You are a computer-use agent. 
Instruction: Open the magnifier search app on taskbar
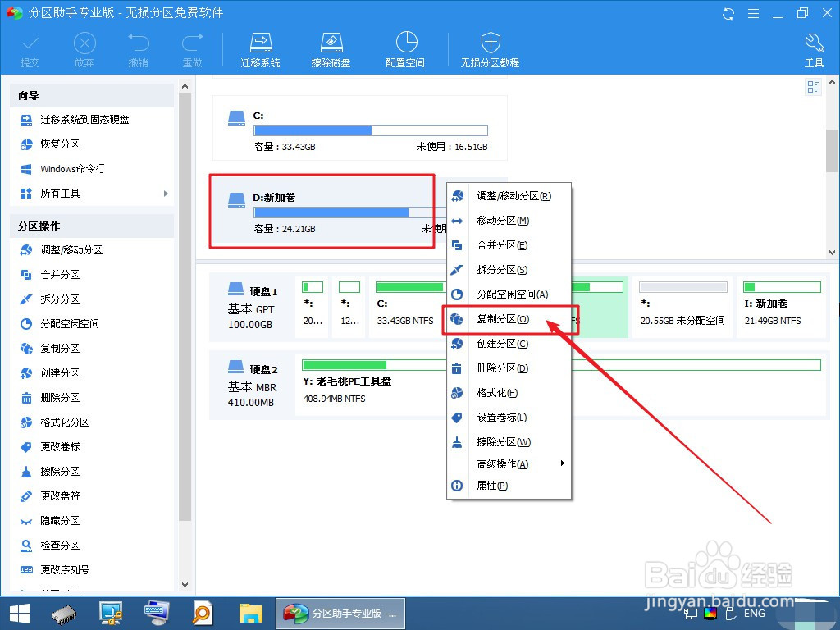click(x=203, y=614)
